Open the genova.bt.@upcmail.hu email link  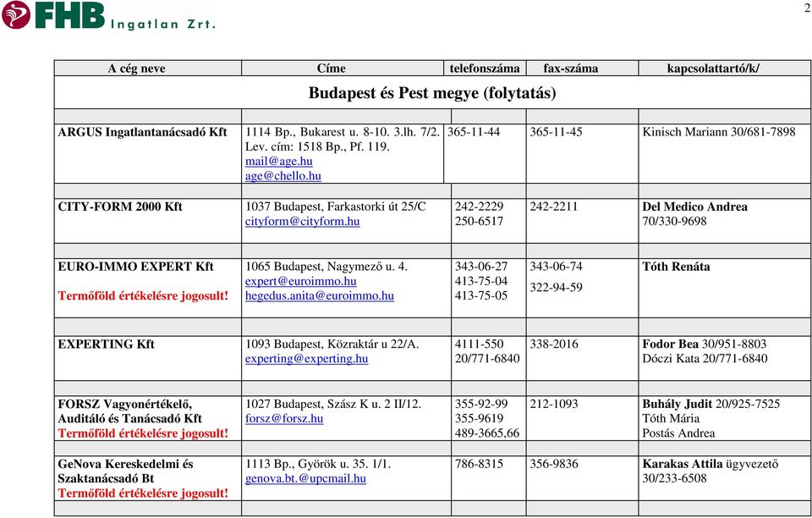click(x=305, y=478)
